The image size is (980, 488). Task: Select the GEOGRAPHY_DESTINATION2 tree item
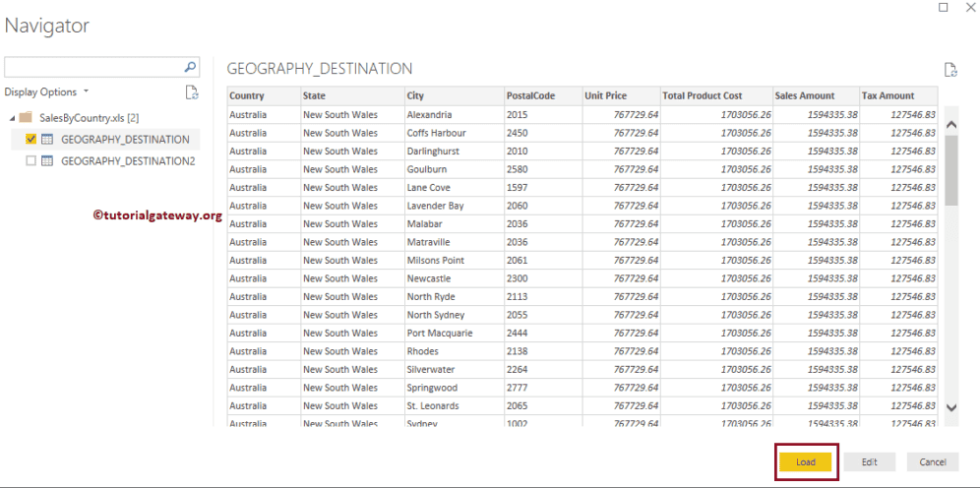click(x=128, y=160)
